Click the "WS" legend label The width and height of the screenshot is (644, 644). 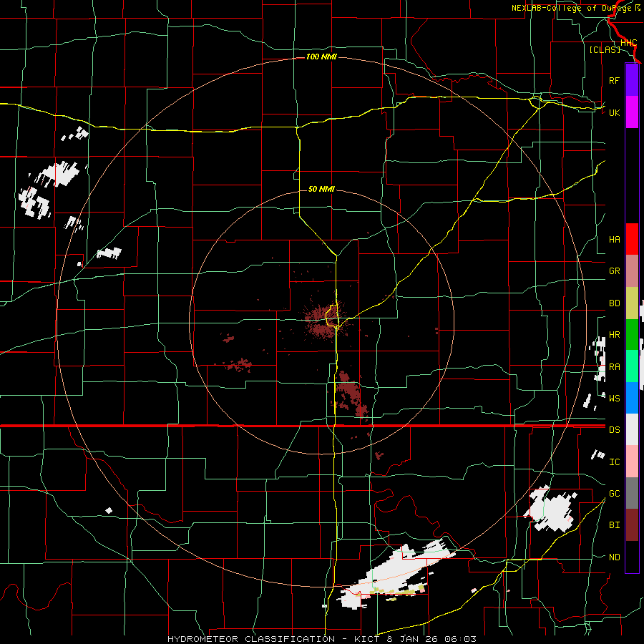(x=614, y=399)
